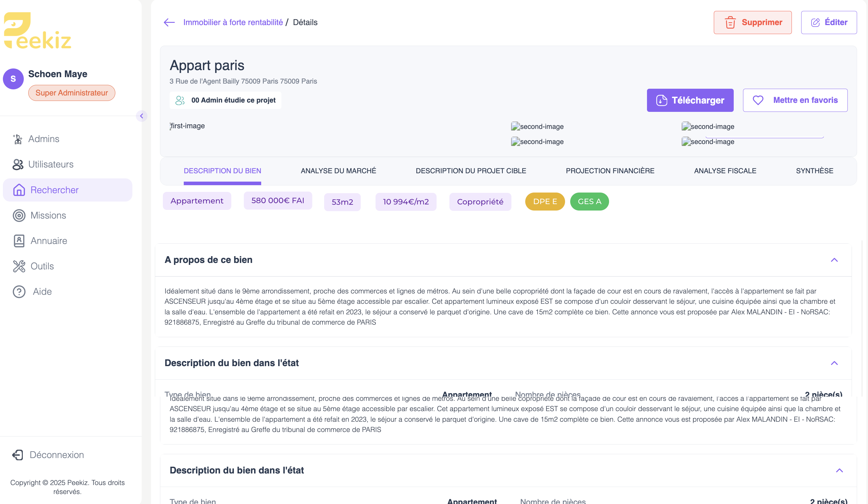Open Utilisateurs via its people icon
The image size is (868, 504).
point(18,165)
